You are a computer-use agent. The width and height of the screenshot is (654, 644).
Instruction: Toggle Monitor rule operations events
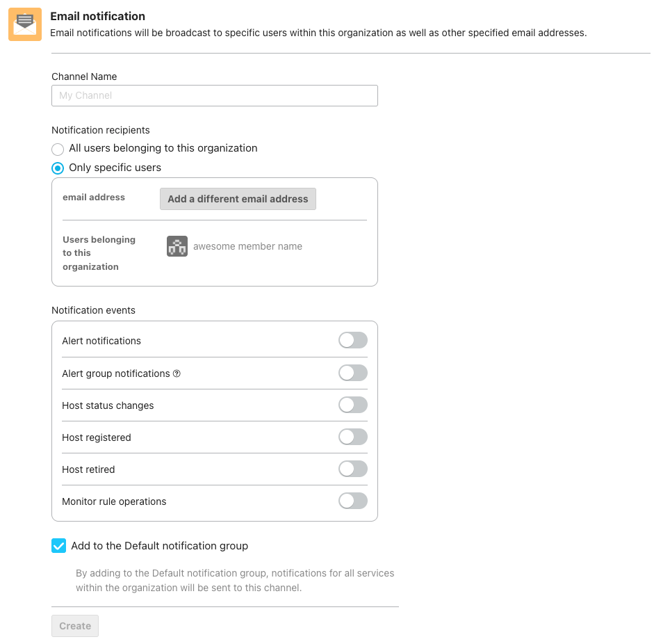[352, 501]
